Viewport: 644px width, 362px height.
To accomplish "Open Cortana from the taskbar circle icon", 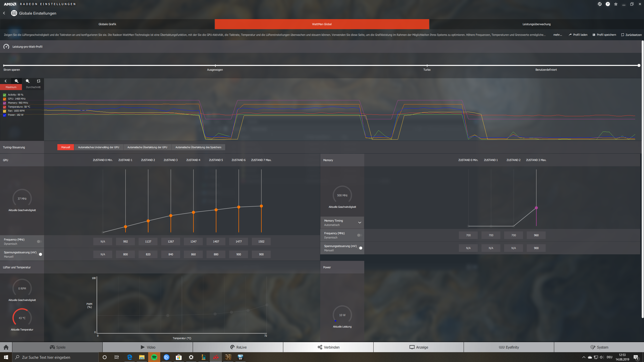I will coord(105,357).
